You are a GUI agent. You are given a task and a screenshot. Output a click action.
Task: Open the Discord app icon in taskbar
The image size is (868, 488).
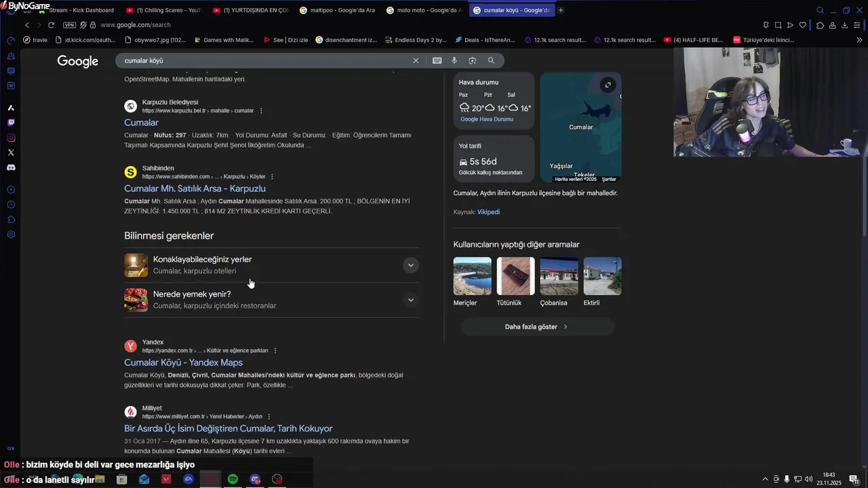(255, 479)
